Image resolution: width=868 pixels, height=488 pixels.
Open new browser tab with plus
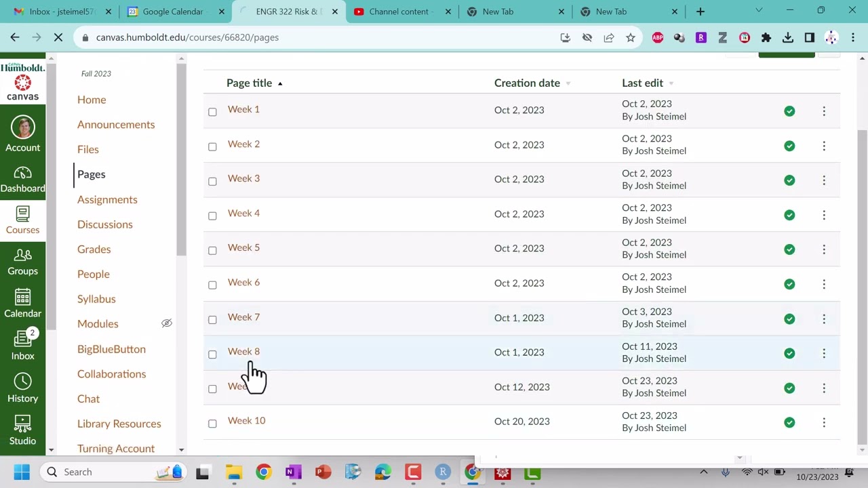coord(701,12)
